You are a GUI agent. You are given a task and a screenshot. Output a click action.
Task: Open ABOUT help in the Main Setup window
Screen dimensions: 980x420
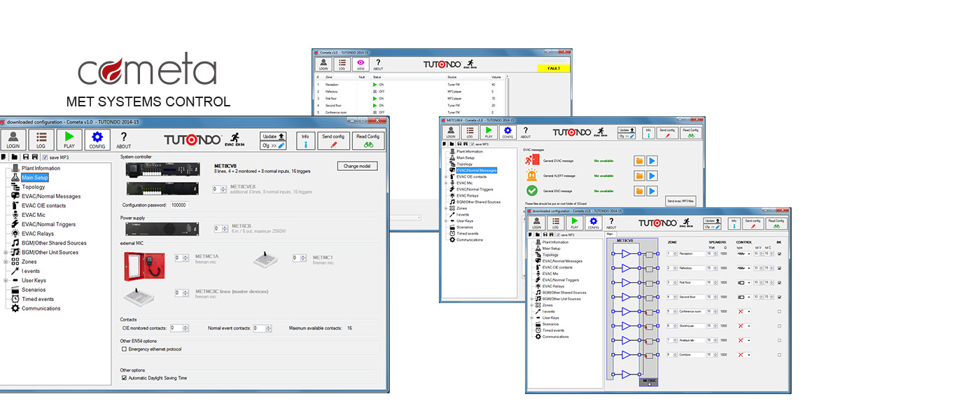coord(124,139)
